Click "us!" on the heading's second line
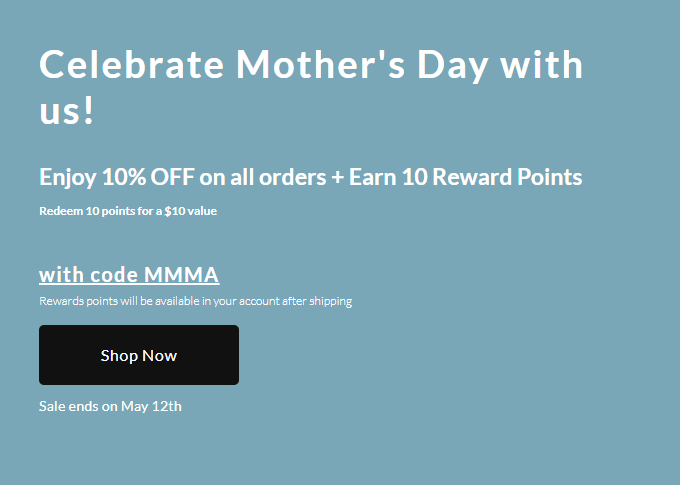The height and width of the screenshot is (485, 680). pyautogui.click(x=66, y=111)
